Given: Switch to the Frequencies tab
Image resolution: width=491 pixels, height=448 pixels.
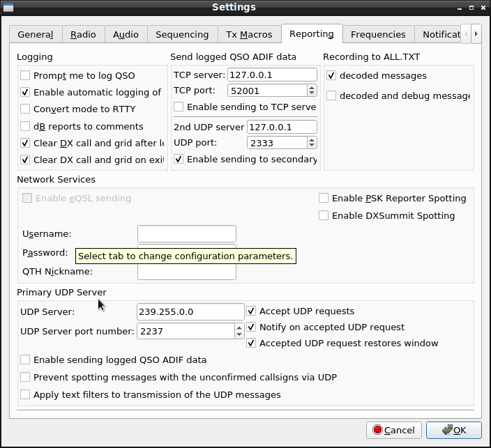Looking at the screenshot, I should point(378,34).
